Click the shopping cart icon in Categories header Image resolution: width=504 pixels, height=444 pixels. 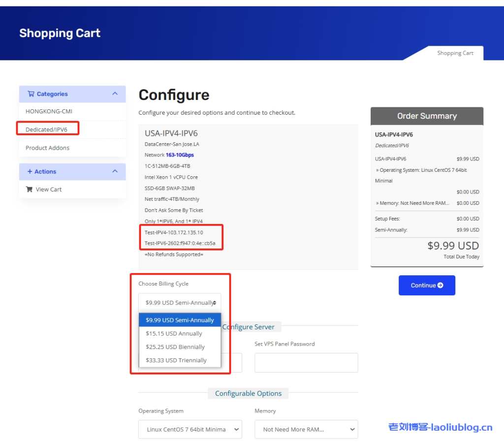[x=32, y=94]
